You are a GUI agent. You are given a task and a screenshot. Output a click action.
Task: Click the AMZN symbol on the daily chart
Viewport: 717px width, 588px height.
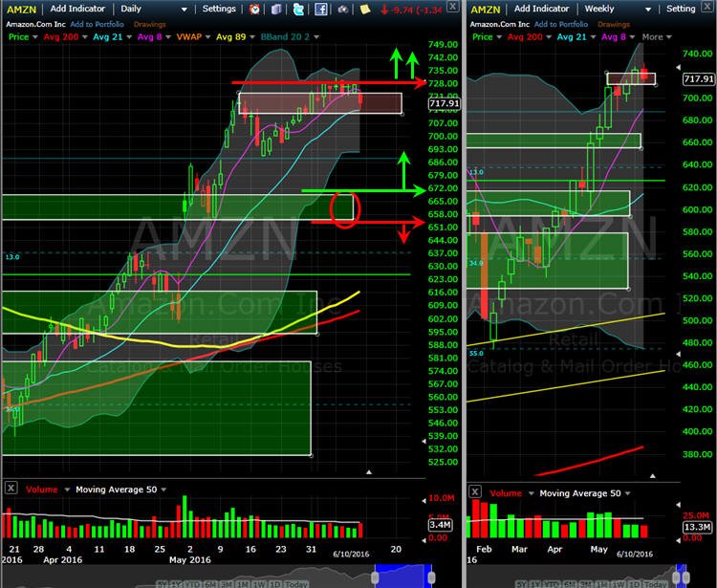click(x=21, y=10)
